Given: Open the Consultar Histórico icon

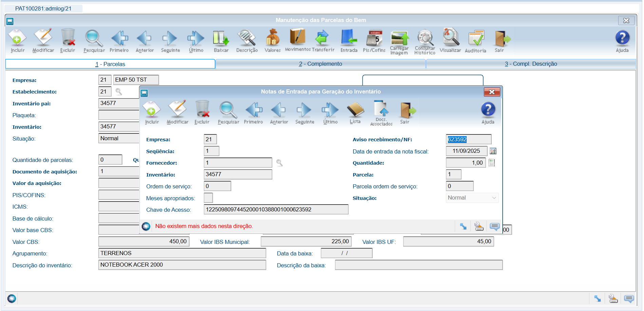Looking at the screenshot, I should coord(425,42).
